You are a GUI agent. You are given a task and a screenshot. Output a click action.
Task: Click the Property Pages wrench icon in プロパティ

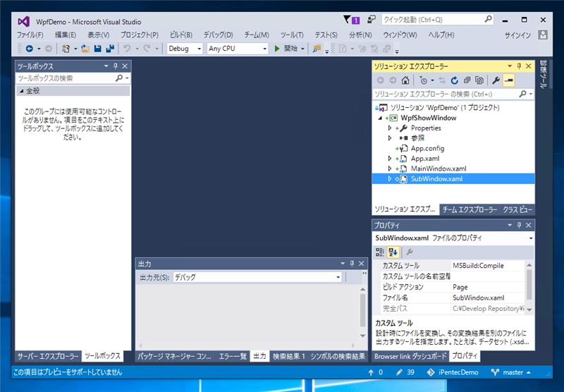point(410,252)
